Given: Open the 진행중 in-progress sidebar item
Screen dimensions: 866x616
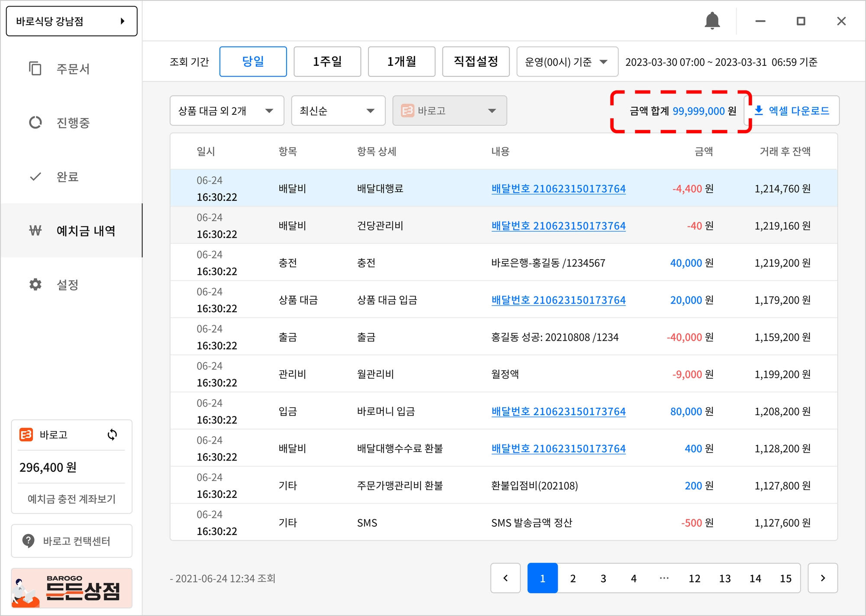Looking at the screenshot, I should (35, 123).
